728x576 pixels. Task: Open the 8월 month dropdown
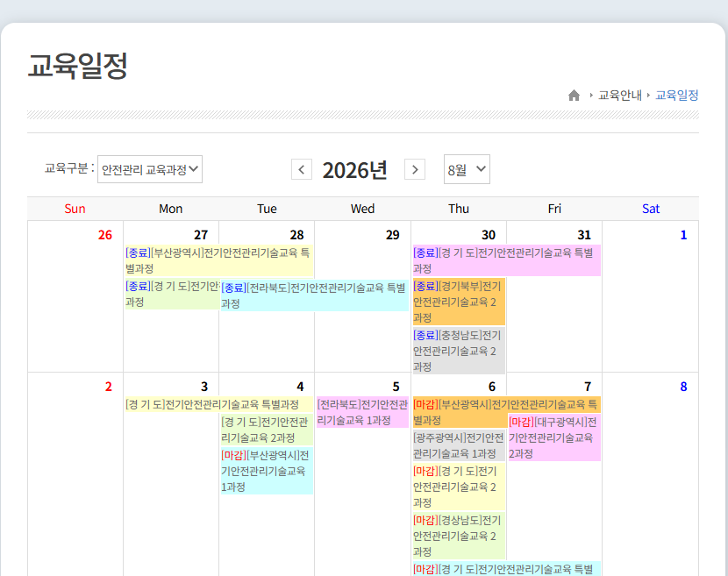pyautogui.click(x=467, y=169)
